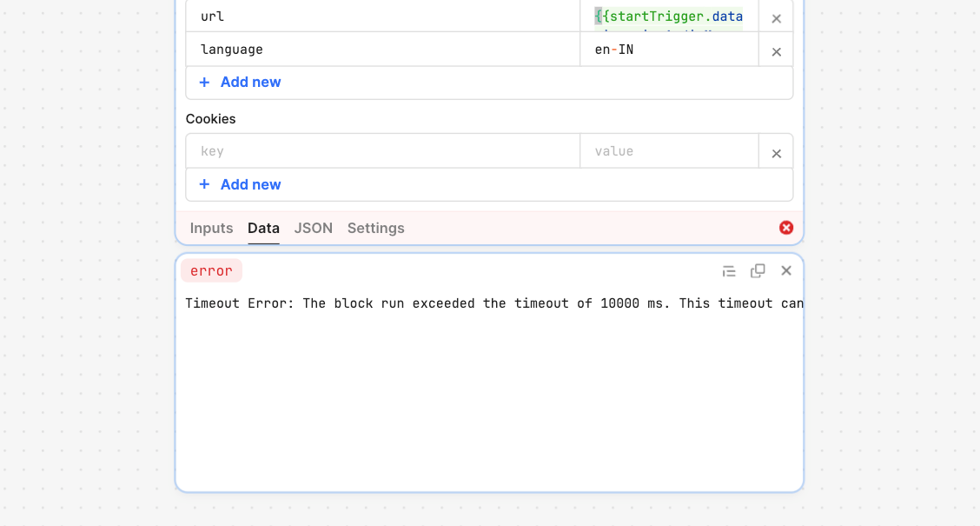Edit the en-IN language value
The image size is (980, 526).
(x=669, y=50)
